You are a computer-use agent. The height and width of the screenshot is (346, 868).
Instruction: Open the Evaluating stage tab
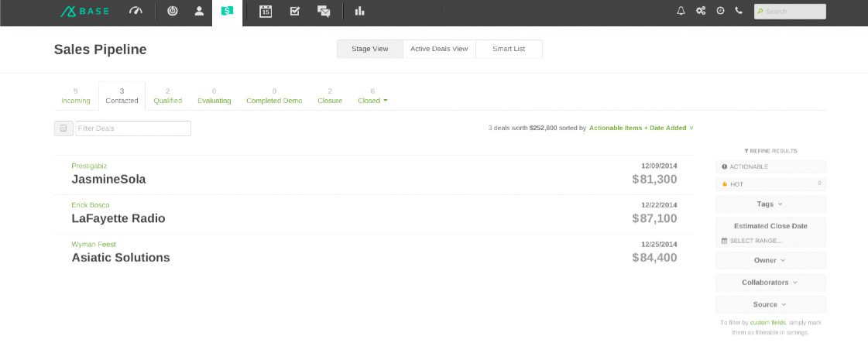point(214,96)
